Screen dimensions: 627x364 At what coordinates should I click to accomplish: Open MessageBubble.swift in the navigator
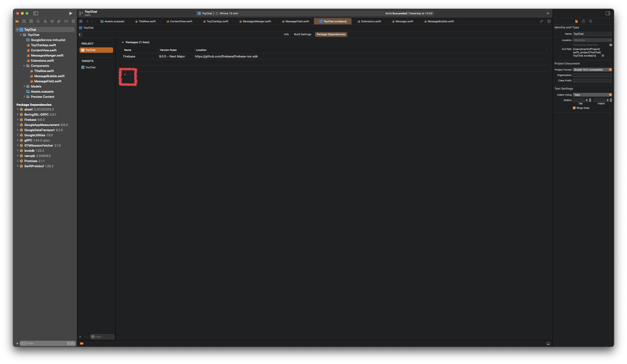[49, 76]
